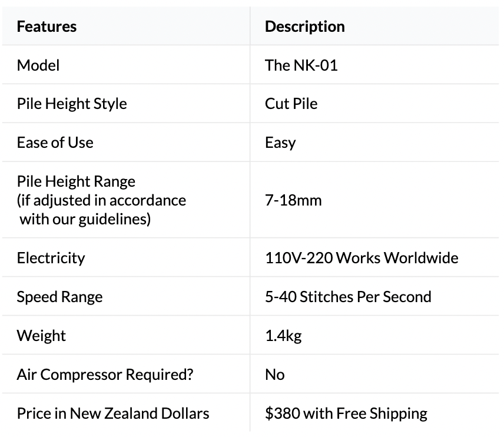The width and height of the screenshot is (504, 437).
Task: Click the '7-18mm' value
Action: (293, 200)
